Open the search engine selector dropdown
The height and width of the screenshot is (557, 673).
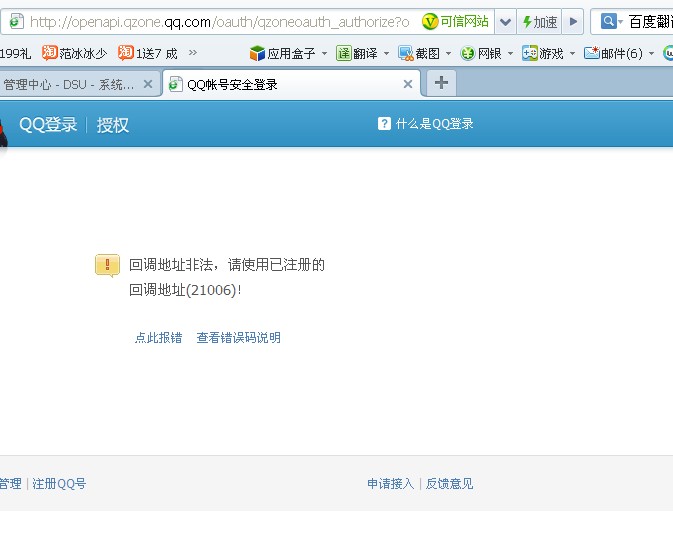point(611,21)
